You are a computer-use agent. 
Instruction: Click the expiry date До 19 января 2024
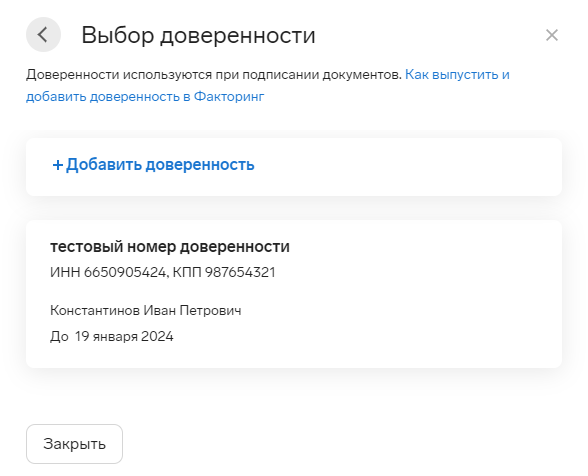tap(112, 336)
